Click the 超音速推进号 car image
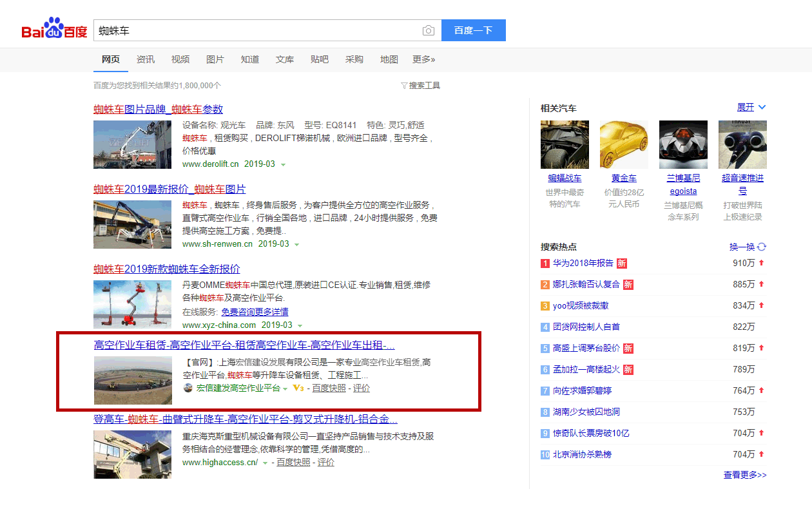 tap(742, 144)
